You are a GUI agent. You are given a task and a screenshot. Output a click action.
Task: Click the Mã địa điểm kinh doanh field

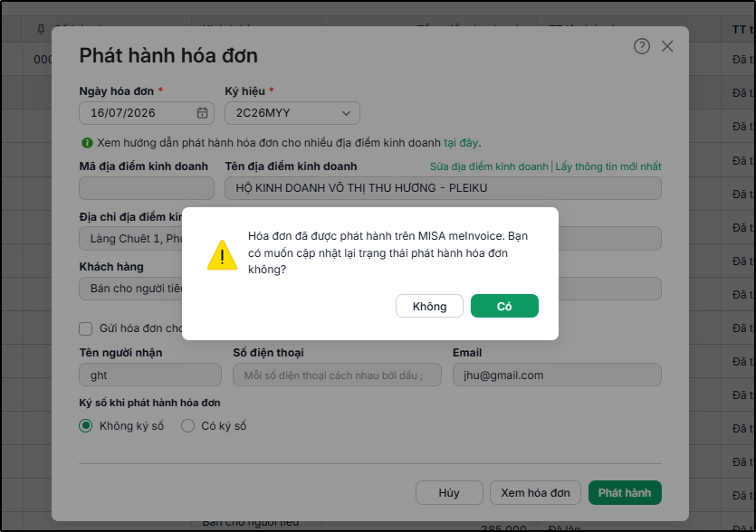pos(147,188)
